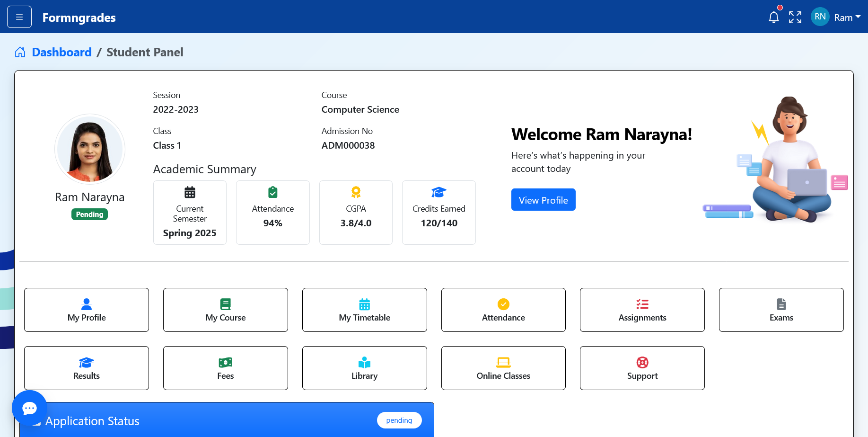Select the My Profile person icon
The height and width of the screenshot is (437, 868).
click(86, 304)
